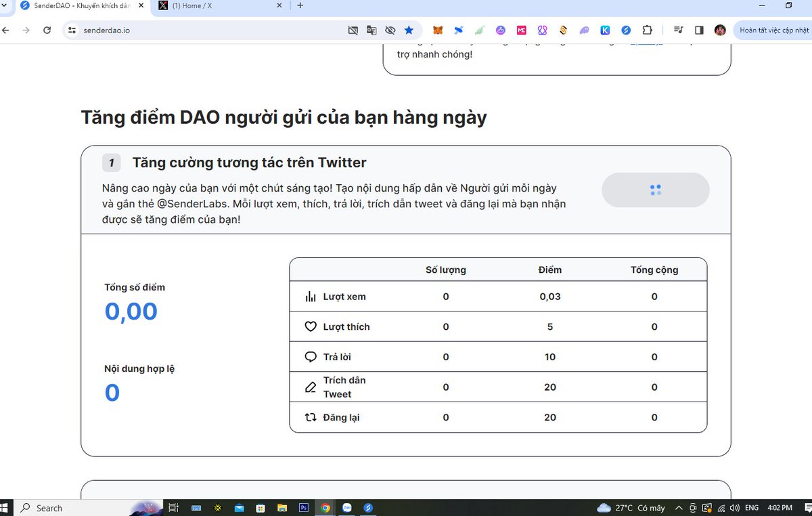Toggle the browser side panel
The image size is (812, 516).
700,30
